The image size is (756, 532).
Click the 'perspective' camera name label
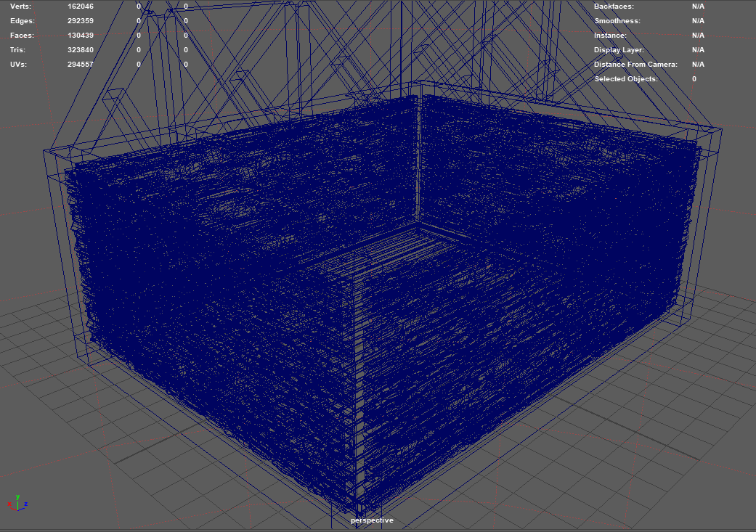tap(372, 520)
